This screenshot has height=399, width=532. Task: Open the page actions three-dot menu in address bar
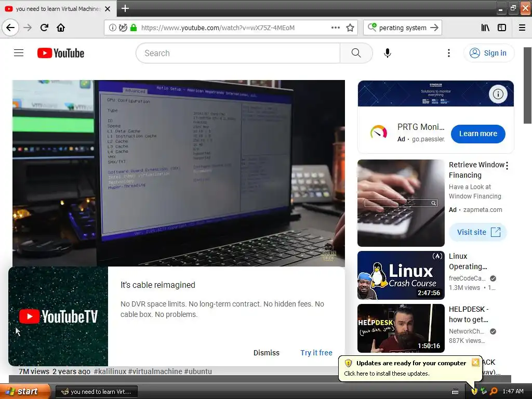(x=335, y=28)
